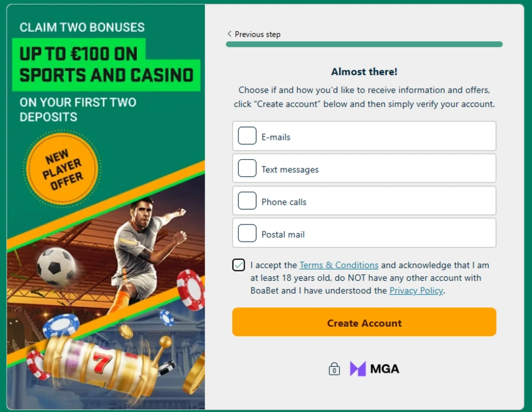Click the left chevron beside Previous step
This screenshot has width=532, height=412.
231,33
